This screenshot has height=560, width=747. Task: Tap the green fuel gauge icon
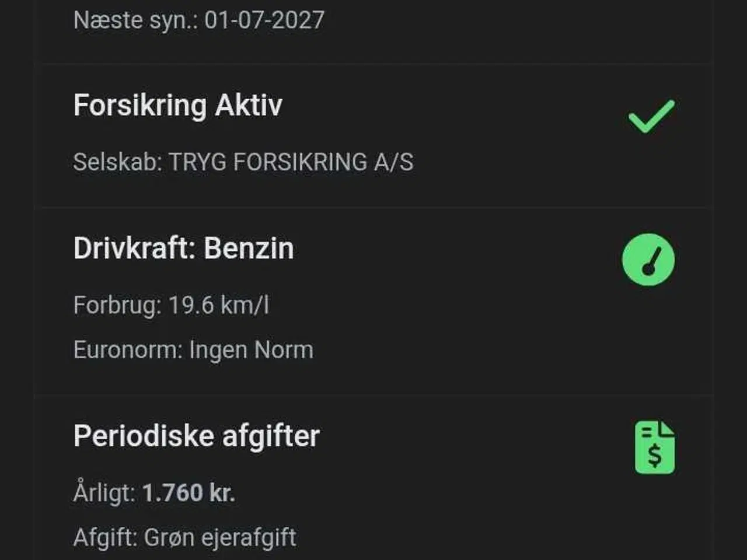coord(648,260)
